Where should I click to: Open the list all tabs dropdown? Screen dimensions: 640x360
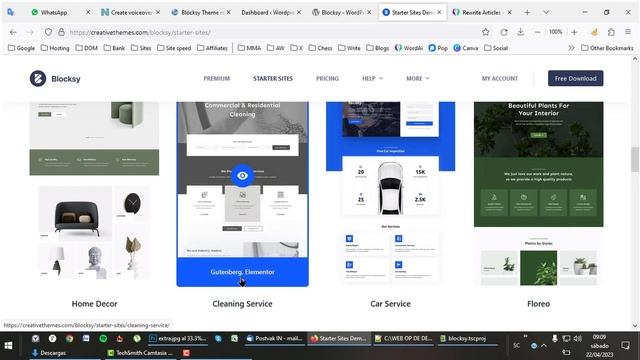[546, 13]
